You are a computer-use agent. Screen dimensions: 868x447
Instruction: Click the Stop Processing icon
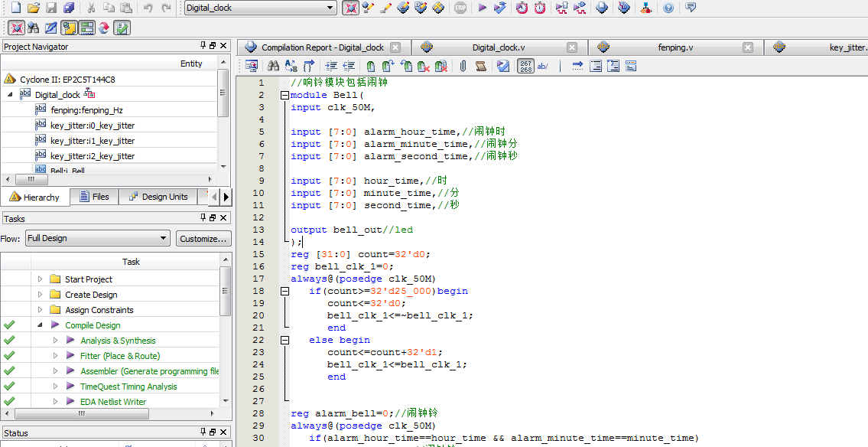tap(460, 8)
